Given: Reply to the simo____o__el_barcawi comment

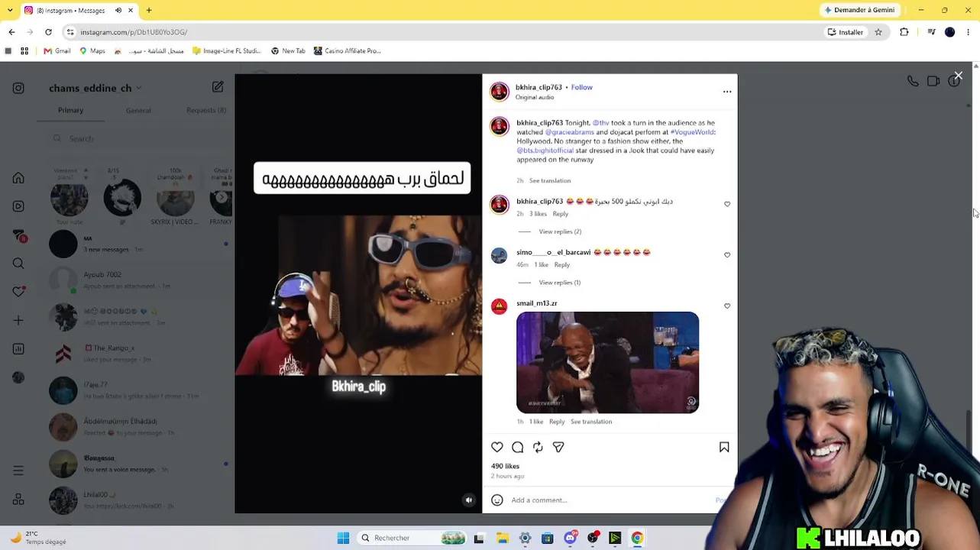Looking at the screenshot, I should tap(561, 265).
